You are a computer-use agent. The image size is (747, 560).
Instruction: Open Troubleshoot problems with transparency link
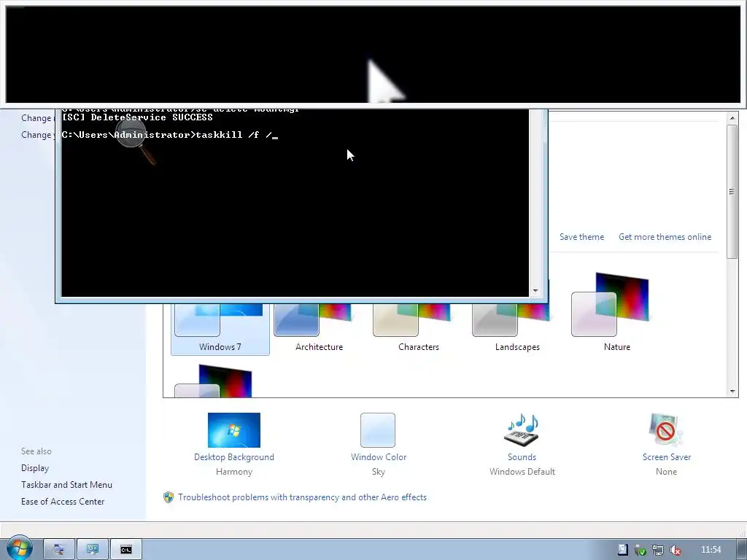303,497
